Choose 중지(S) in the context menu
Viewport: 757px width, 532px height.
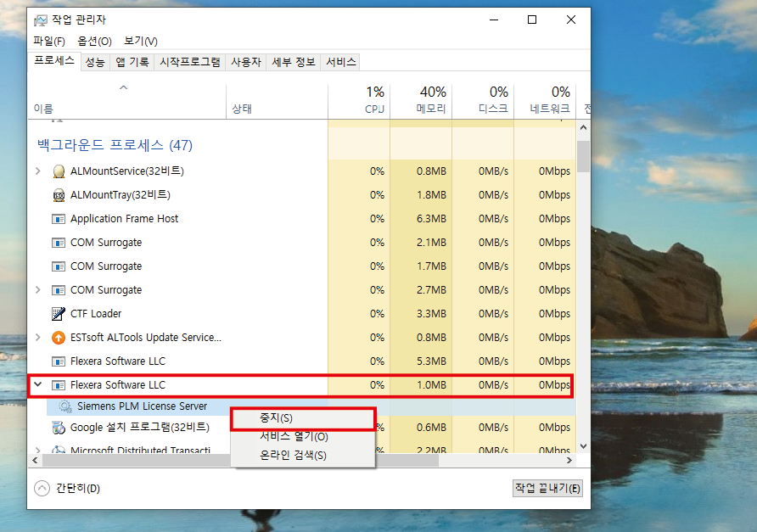pos(303,418)
